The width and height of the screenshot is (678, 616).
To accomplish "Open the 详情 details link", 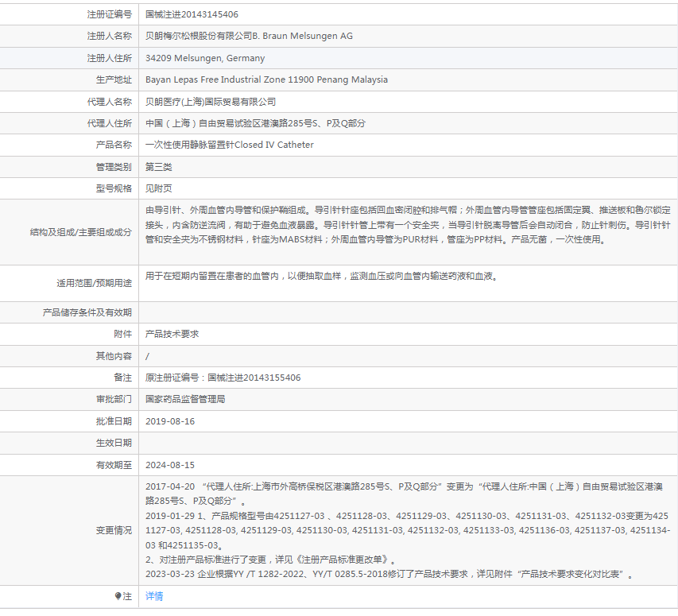I will pyautogui.click(x=154, y=596).
